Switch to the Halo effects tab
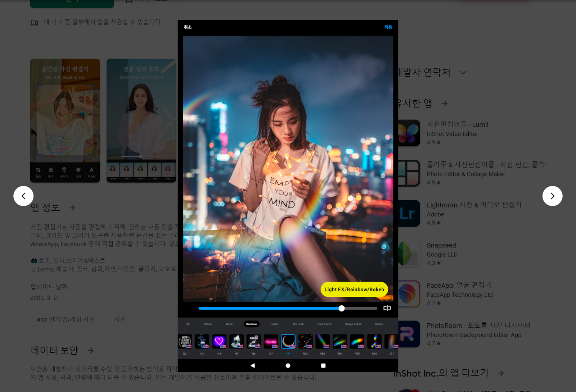The image size is (576, 392). pyautogui.click(x=188, y=324)
